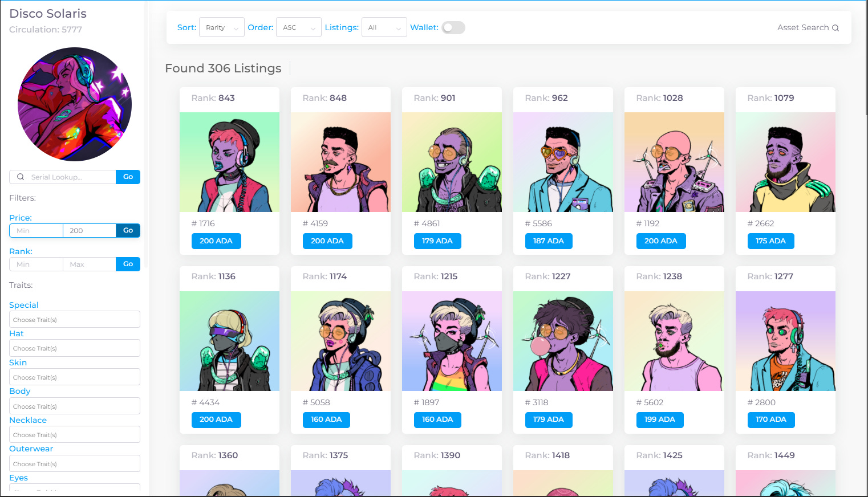
Task: Open the Rank 848 NFT image
Action: tap(340, 162)
